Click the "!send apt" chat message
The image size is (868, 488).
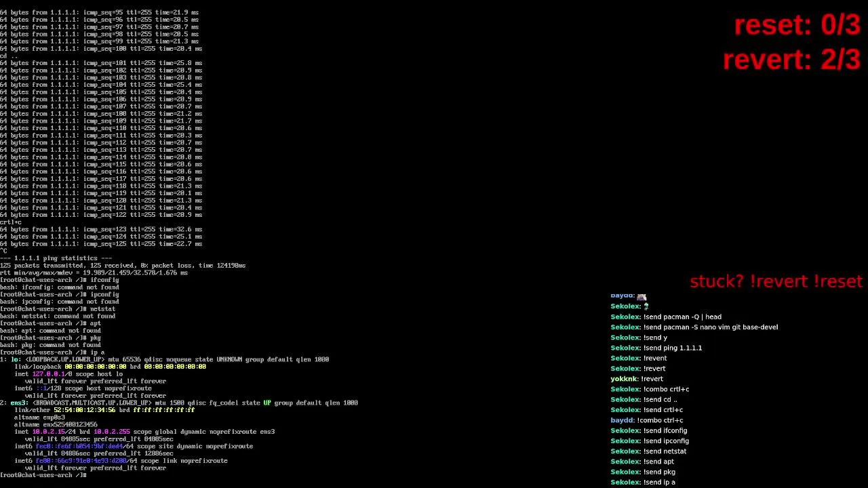658,462
